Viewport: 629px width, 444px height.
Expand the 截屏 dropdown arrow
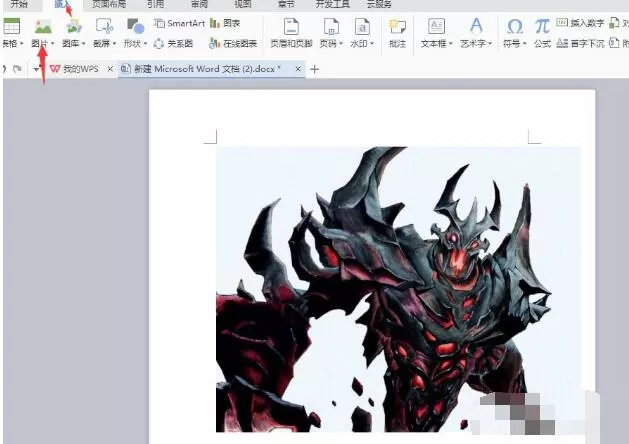(x=114, y=43)
